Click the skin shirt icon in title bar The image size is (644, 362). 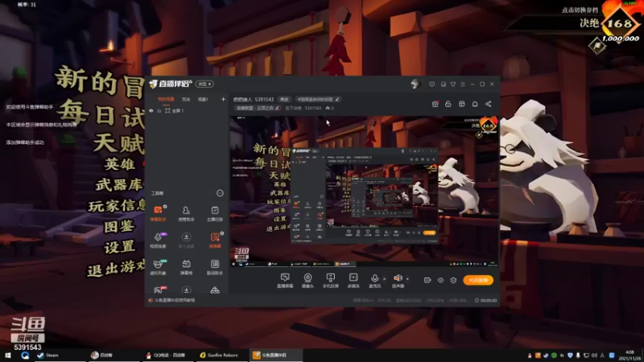[453, 84]
